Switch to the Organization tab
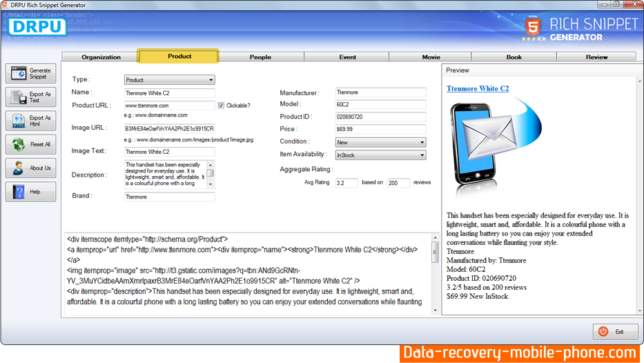 coord(101,57)
